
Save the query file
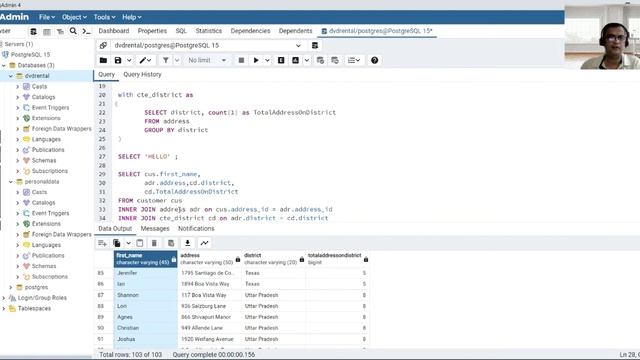coord(118,60)
